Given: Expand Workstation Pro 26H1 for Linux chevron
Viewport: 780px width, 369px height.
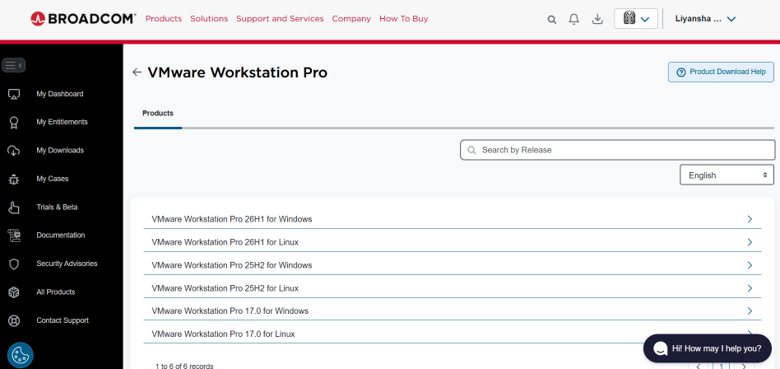Looking at the screenshot, I should point(750,242).
